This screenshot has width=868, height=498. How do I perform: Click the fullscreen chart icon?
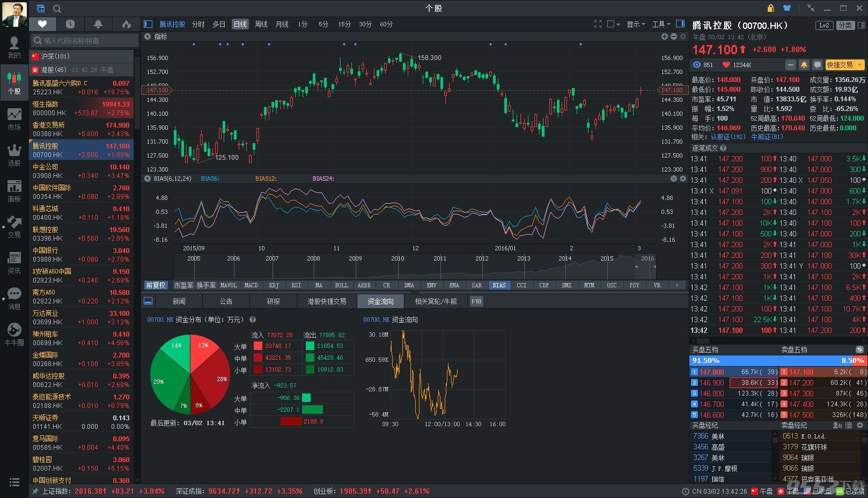(x=598, y=24)
